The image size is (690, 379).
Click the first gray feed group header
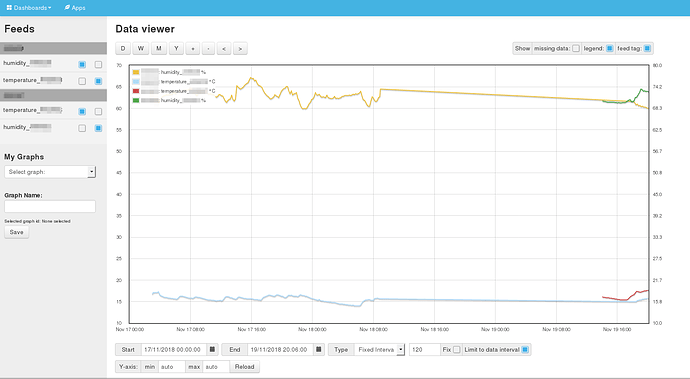[53, 48]
